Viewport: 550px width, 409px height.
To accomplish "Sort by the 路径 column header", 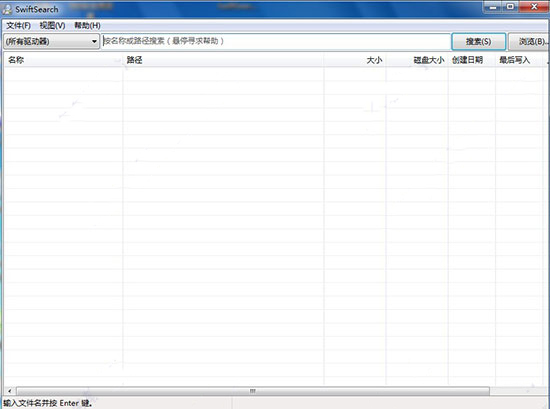I will pos(223,60).
